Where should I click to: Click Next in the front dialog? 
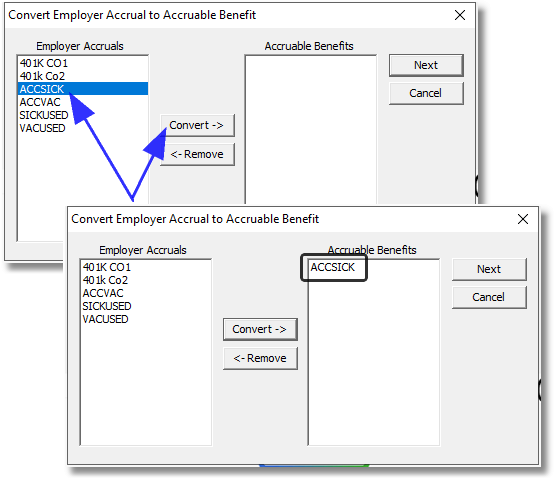pyautogui.click(x=489, y=269)
